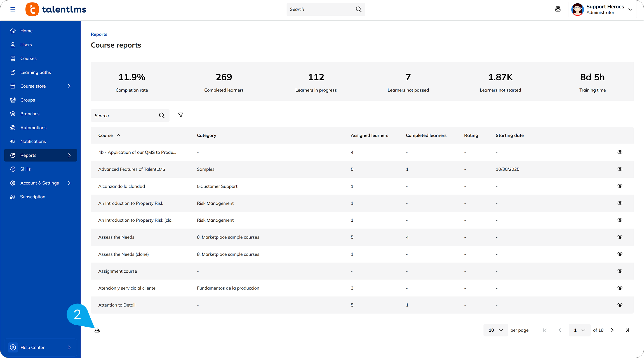The image size is (644, 358).
Task: Click the top search magnifier icon
Action: click(359, 9)
